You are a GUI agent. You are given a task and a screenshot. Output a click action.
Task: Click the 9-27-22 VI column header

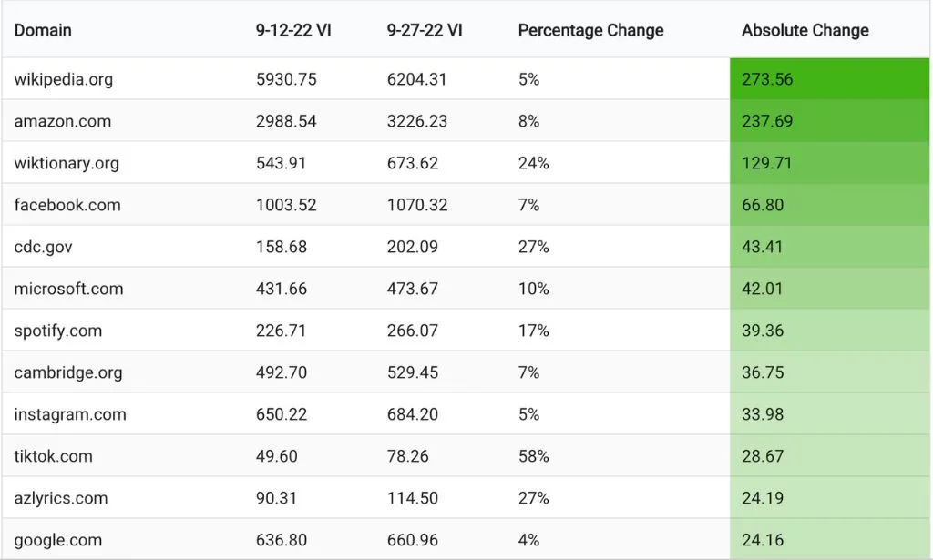pos(425,30)
